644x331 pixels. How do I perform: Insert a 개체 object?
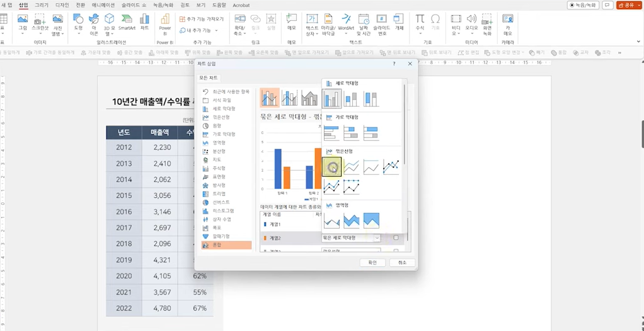point(399,22)
